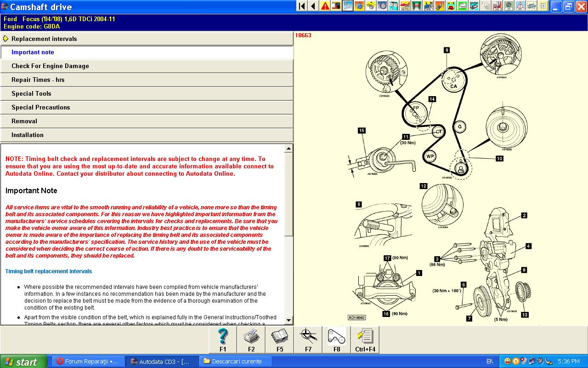This screenshot has width=588, height=368.
Task: Go back using the left arrow icon
Action: pyautogui.click(x=313, y=6)
